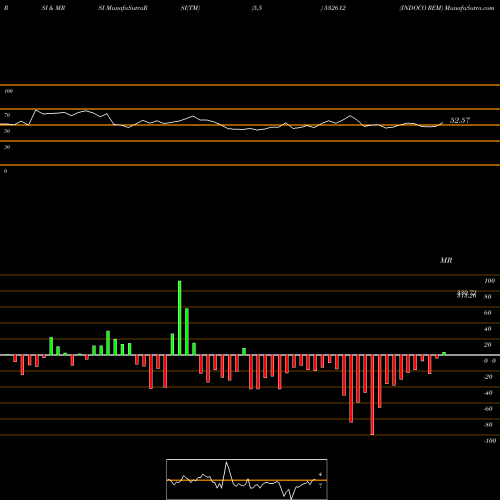Viewport: 500px width, 500px height.
Task: Click the 532612 stock code text
Action: pos(334,8)
